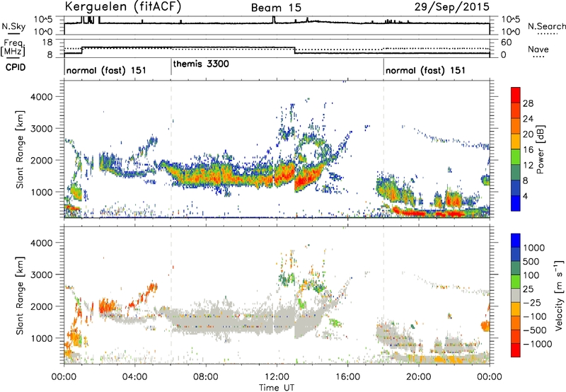Click the 'themis 3300' CPID label

[201, 64]
